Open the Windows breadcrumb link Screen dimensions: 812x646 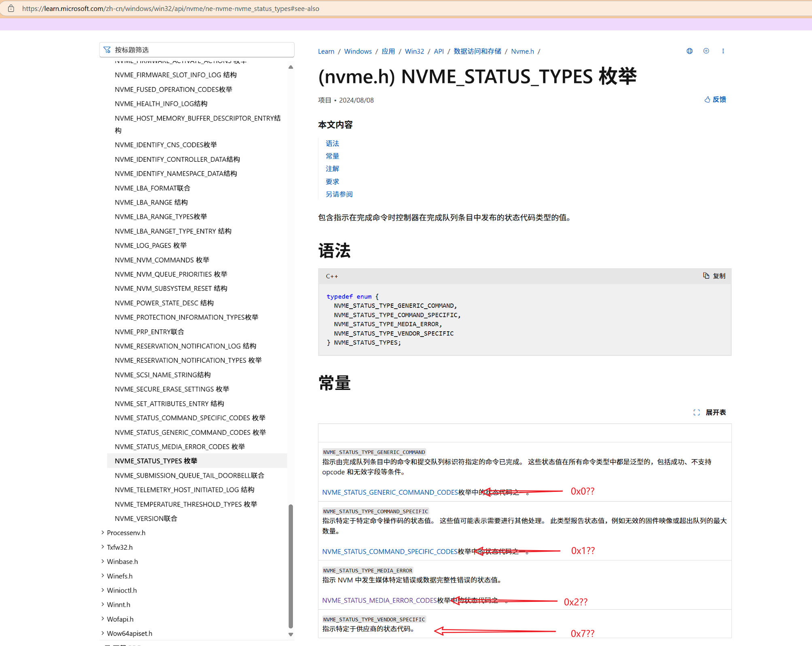358,51
